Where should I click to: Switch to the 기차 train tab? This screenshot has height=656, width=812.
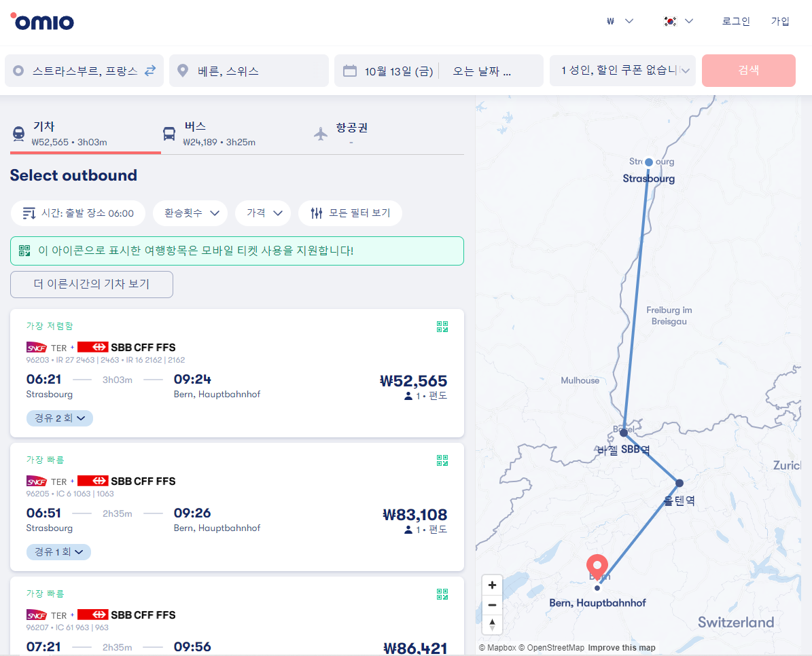pos(86,134)
